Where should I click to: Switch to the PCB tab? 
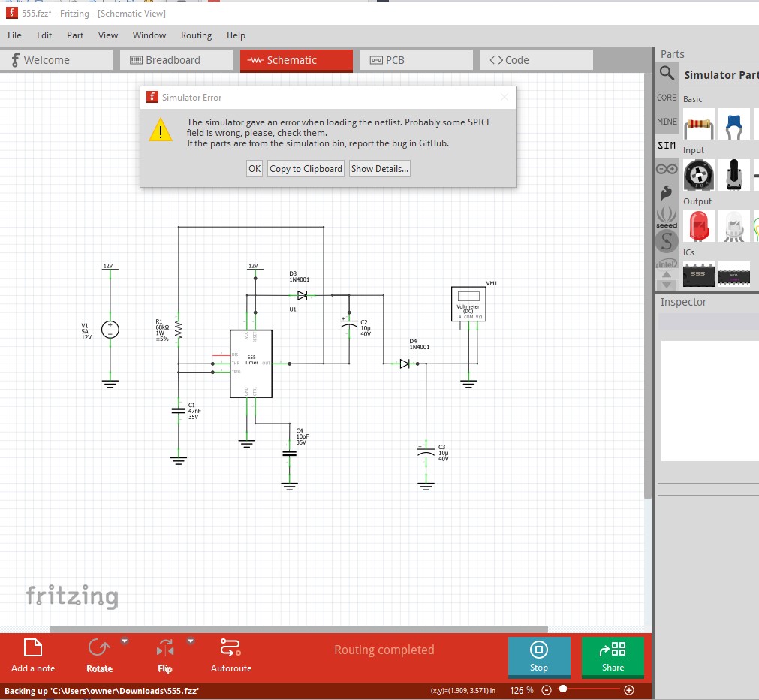pyautogui.click(x=417, y=60)
